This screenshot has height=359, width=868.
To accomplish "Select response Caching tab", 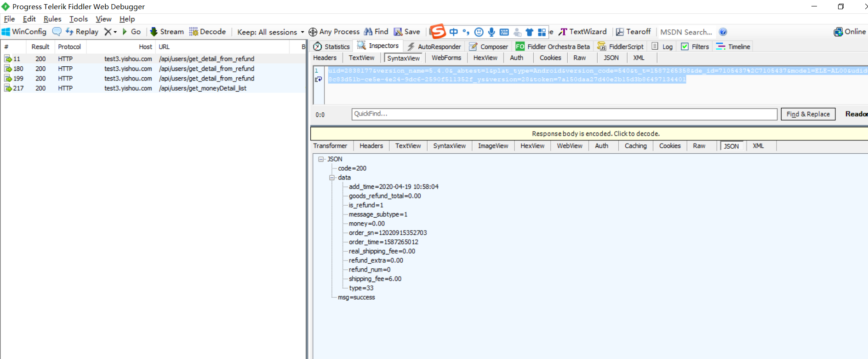I will pos(636,146).
